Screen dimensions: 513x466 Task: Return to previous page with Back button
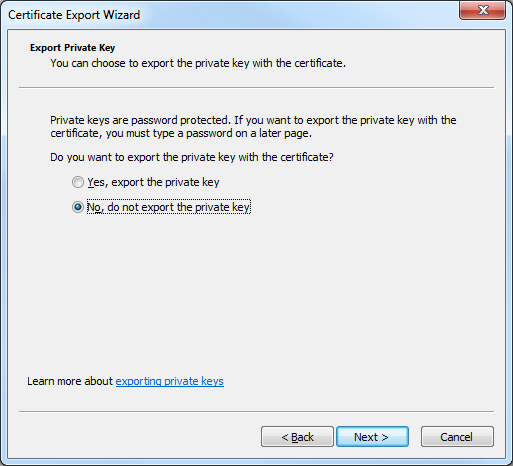[x=297, y=437]
